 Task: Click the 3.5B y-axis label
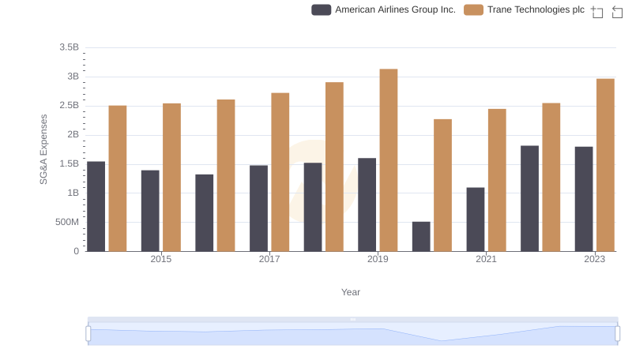click(x=70, y=47)
